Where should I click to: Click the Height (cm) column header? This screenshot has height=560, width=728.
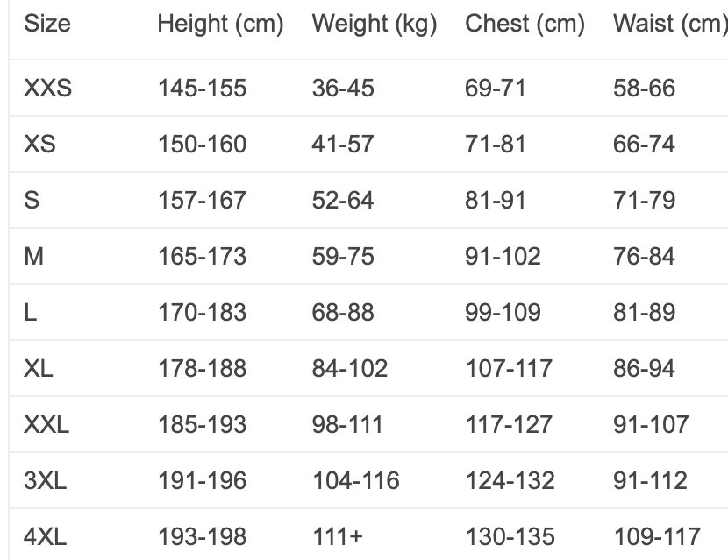tap(220, 25)
